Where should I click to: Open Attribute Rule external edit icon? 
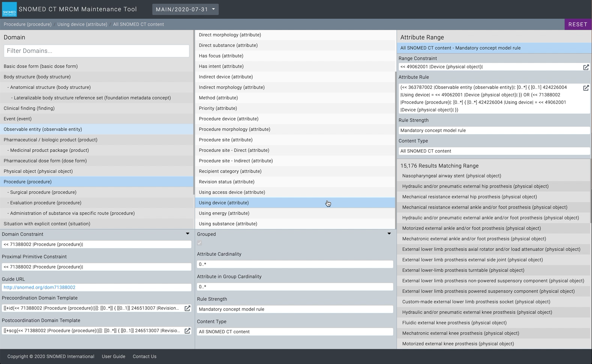click(x=586, y=88)
